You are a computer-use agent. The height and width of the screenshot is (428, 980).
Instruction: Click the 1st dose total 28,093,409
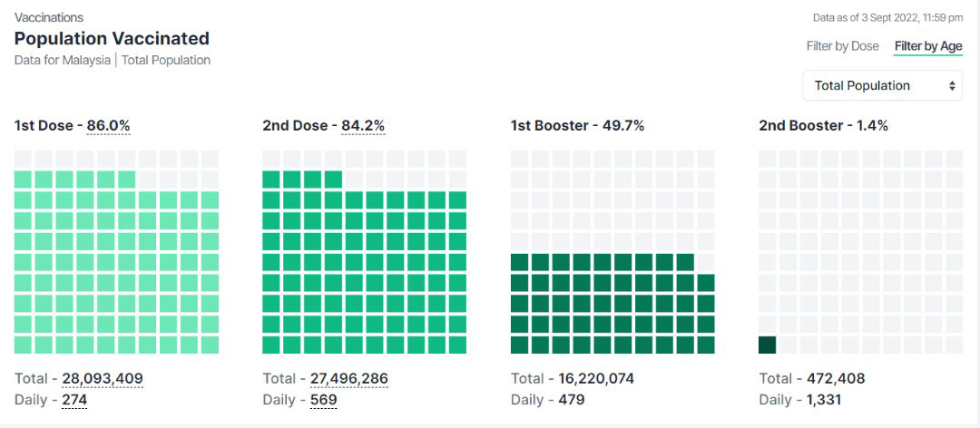click(x=103, y=378)
